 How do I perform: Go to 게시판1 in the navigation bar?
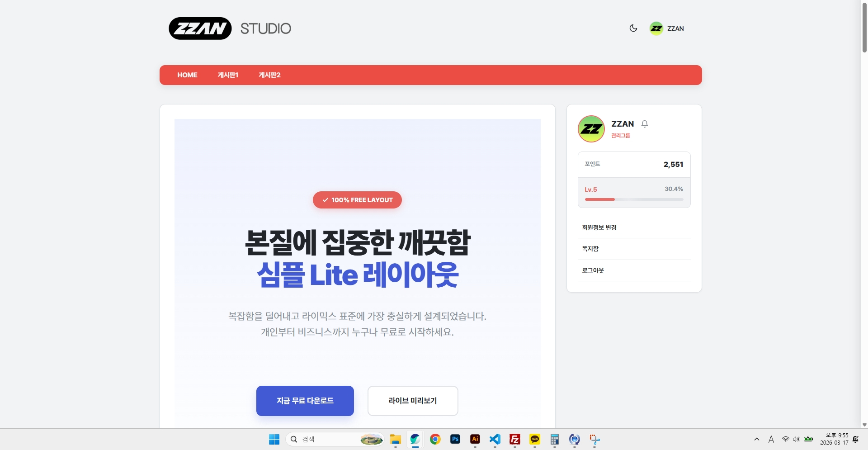tap(228, 75)
